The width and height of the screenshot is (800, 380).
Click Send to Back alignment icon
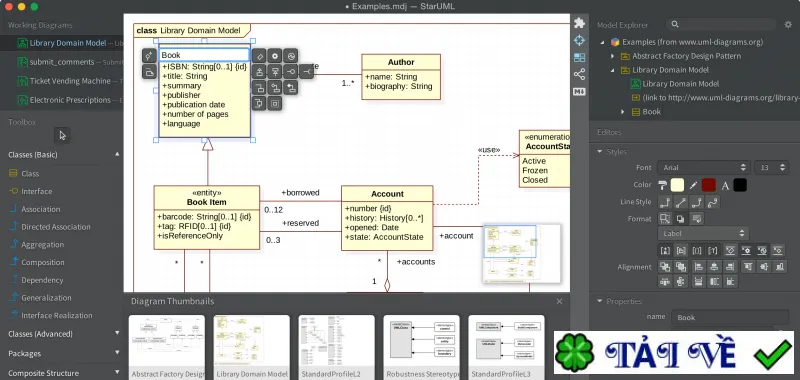click(x=681, y=266)
